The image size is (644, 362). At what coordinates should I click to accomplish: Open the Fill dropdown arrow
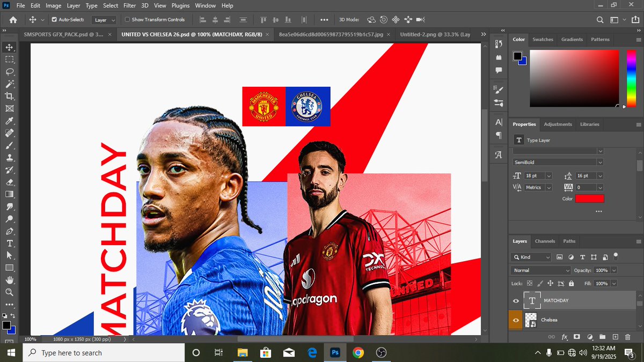click(614, 283)
